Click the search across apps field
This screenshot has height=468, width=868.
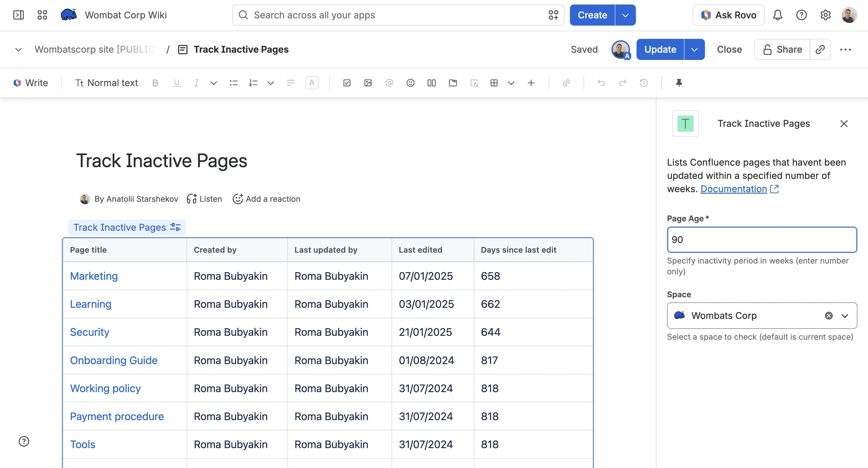(398, 15)
